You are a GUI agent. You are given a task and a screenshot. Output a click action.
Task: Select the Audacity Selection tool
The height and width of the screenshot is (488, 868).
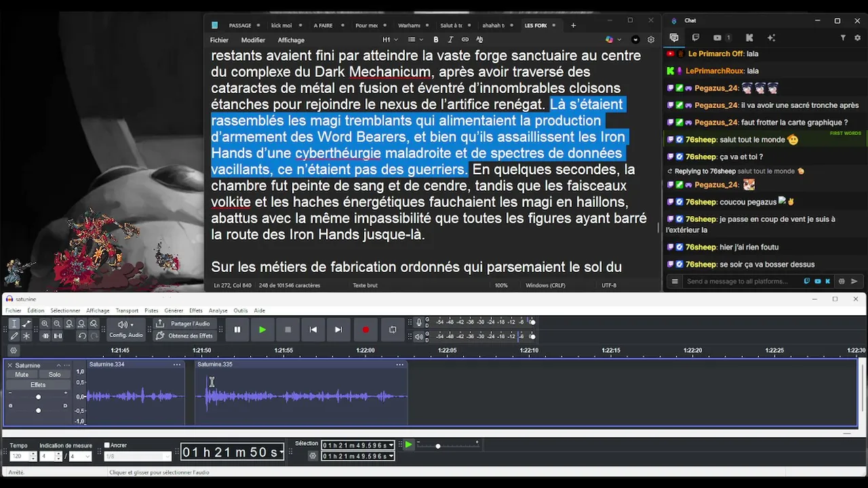tap(14, 324)
